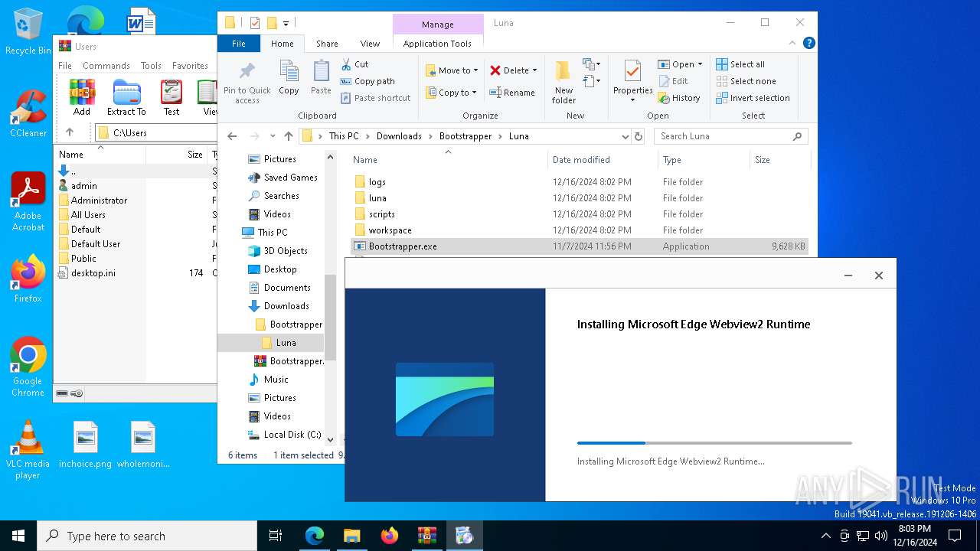Click the Add icon in the WinRAR toolbar
Image resolution: width=980 pixels, height=551 pixels.
pyautogui.click(x=82, y=92)
